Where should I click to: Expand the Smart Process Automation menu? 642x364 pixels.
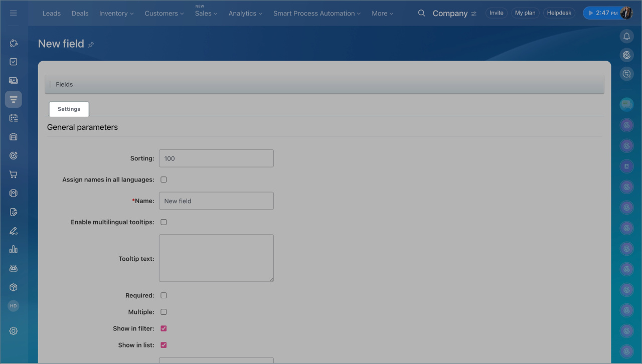(x=316, y=14)
